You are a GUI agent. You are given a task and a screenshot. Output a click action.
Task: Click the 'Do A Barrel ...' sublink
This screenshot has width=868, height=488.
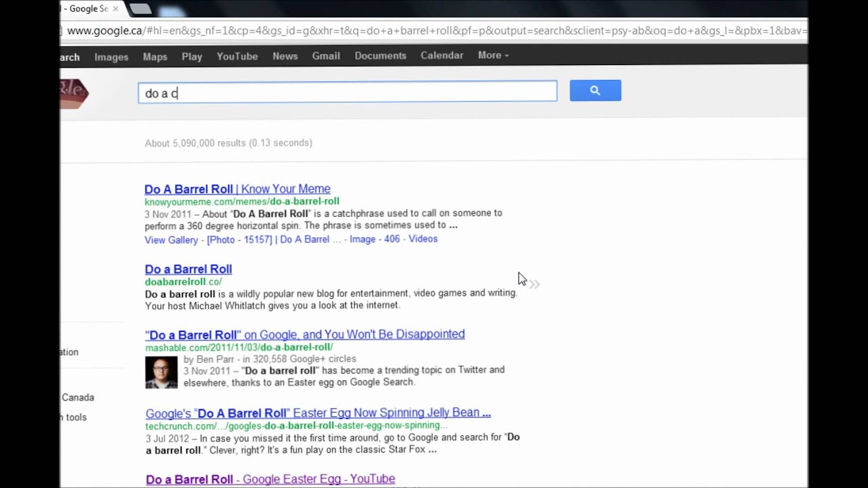tap(310, 240)
